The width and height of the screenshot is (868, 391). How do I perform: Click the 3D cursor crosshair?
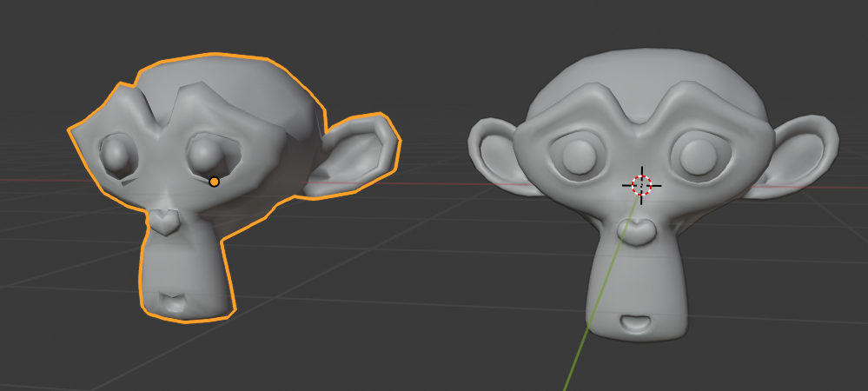pyautogui.click(x=641, y=184)
